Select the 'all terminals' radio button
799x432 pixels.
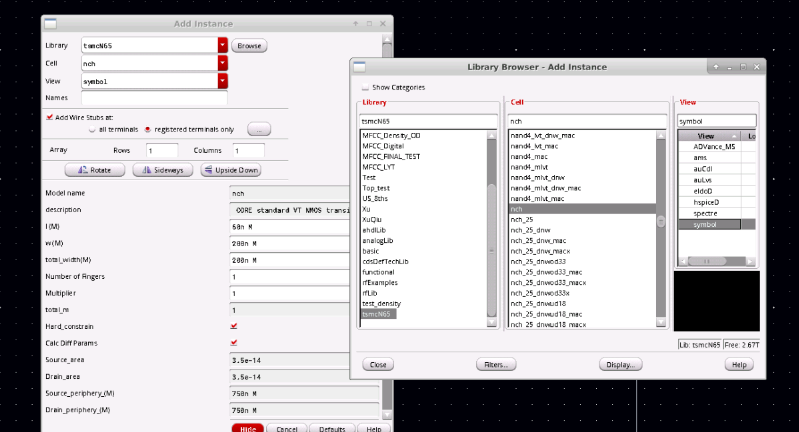pyautogui.click(x=93, y=129)
